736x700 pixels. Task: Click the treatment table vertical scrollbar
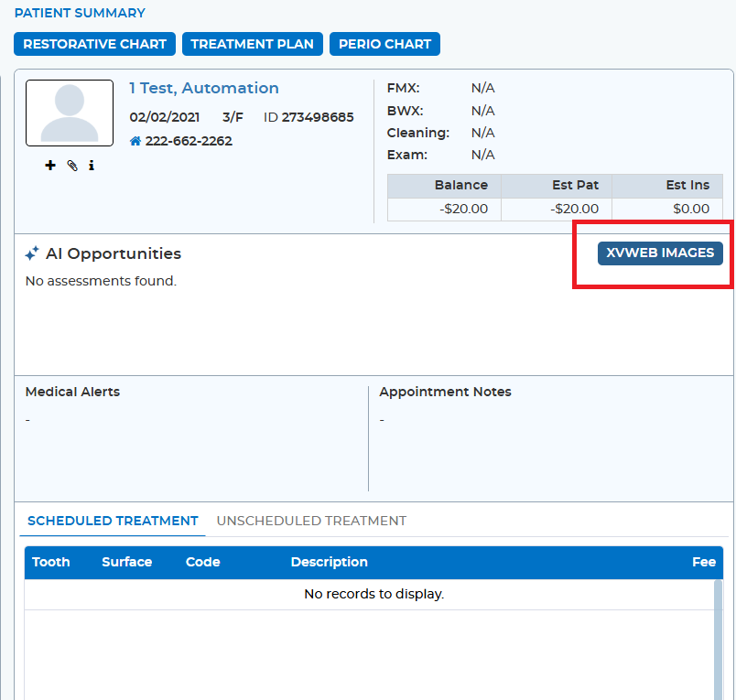pos(719,640)
